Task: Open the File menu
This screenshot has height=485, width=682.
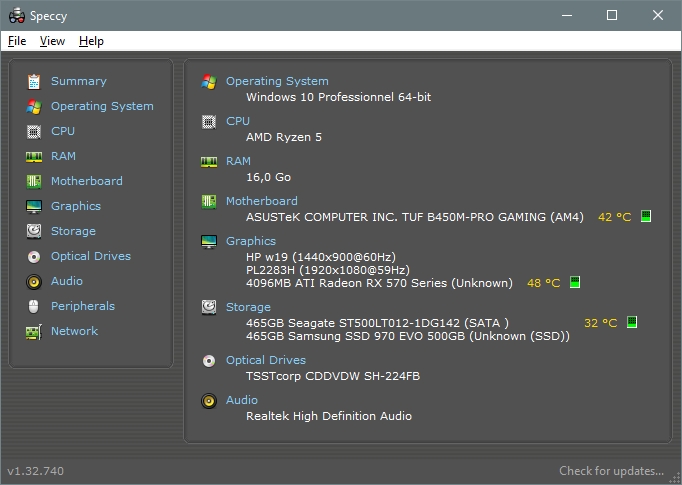Action: [x=17, y=41]
